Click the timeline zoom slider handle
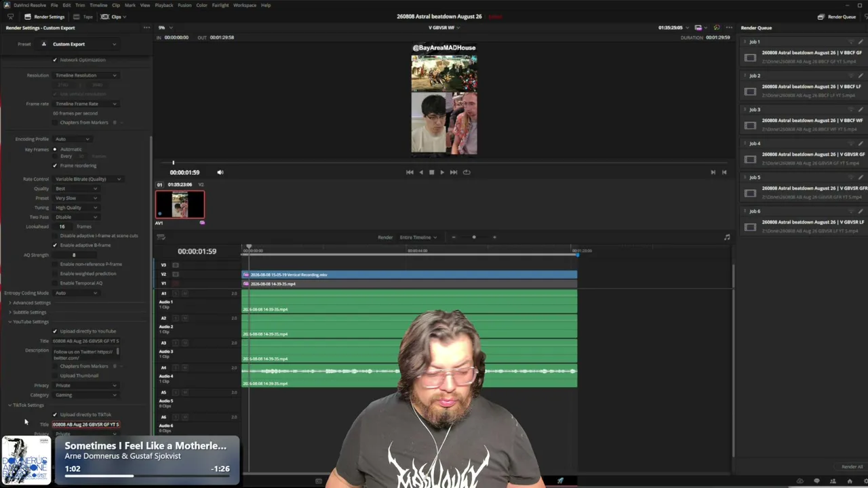The image size is (868, 488). [474, 237]
